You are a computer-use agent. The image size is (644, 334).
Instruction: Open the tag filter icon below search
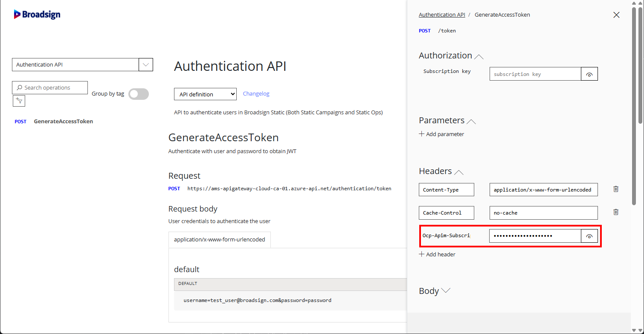pyautogui.click(x=19, y=101)
